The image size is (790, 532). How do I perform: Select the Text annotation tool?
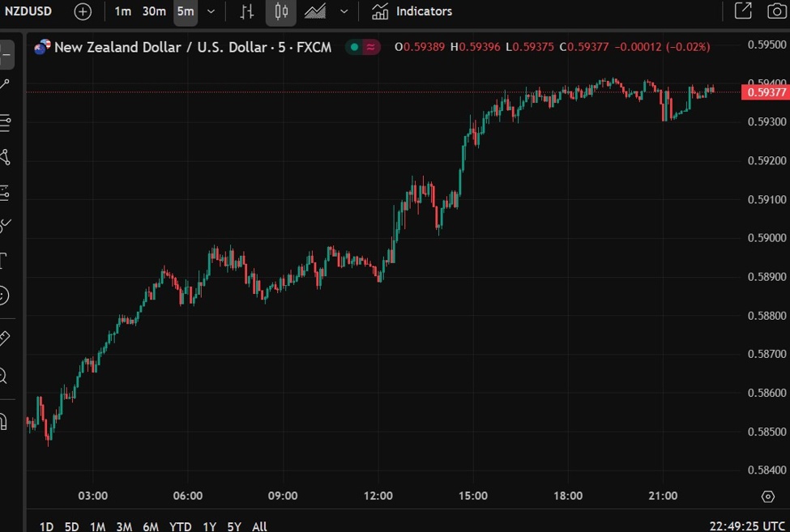[4, 260]
